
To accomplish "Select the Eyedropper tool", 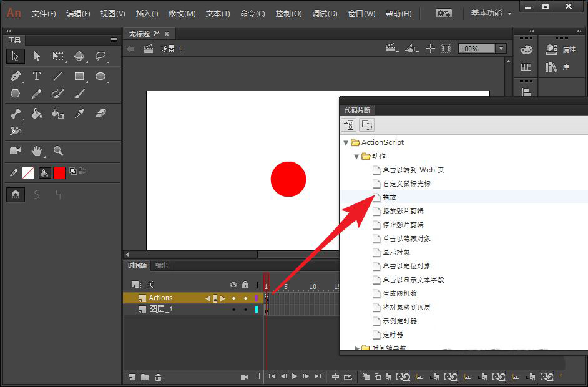I will pos(79,113).
